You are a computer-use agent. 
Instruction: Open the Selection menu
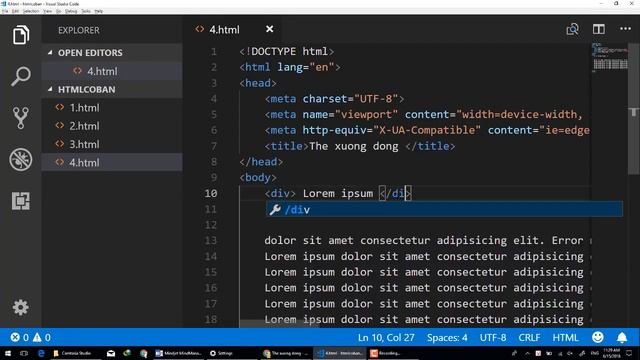coord(31,11)
